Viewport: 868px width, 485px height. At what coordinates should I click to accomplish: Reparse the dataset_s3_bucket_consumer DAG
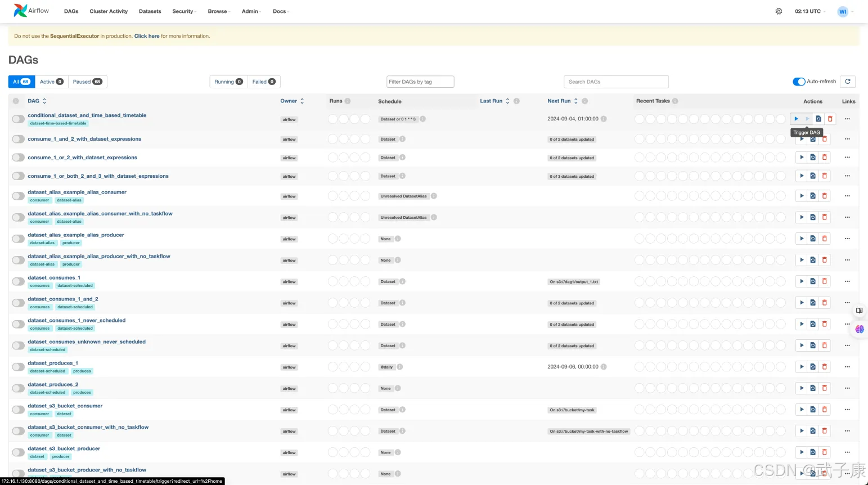click(813, 410)
